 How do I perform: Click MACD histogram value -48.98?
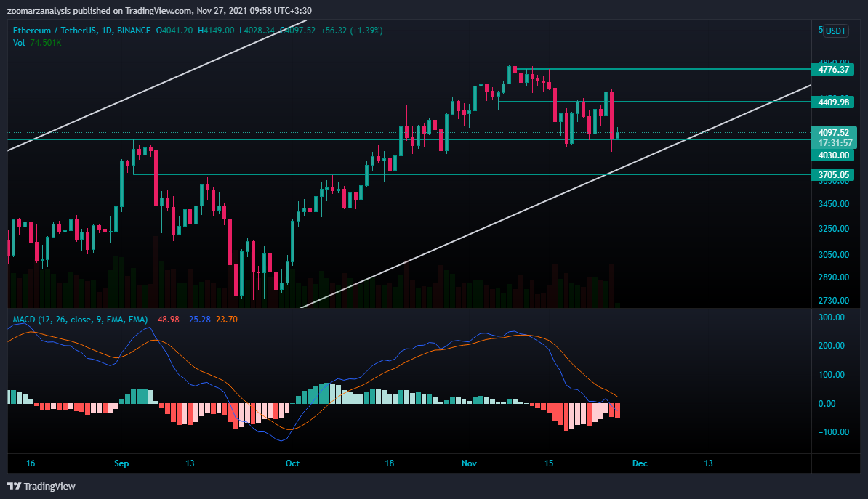(166, 319)
